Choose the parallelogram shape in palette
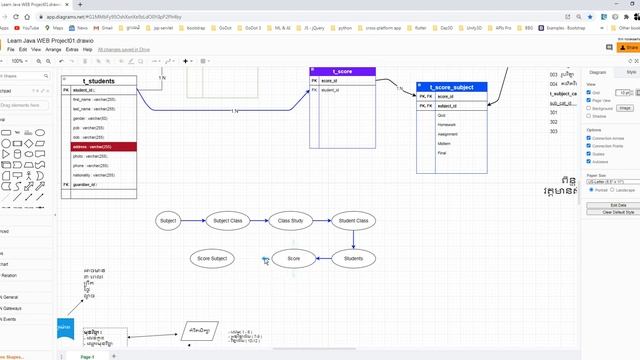This screenshot has height=360, width=640. click(40, 144)
